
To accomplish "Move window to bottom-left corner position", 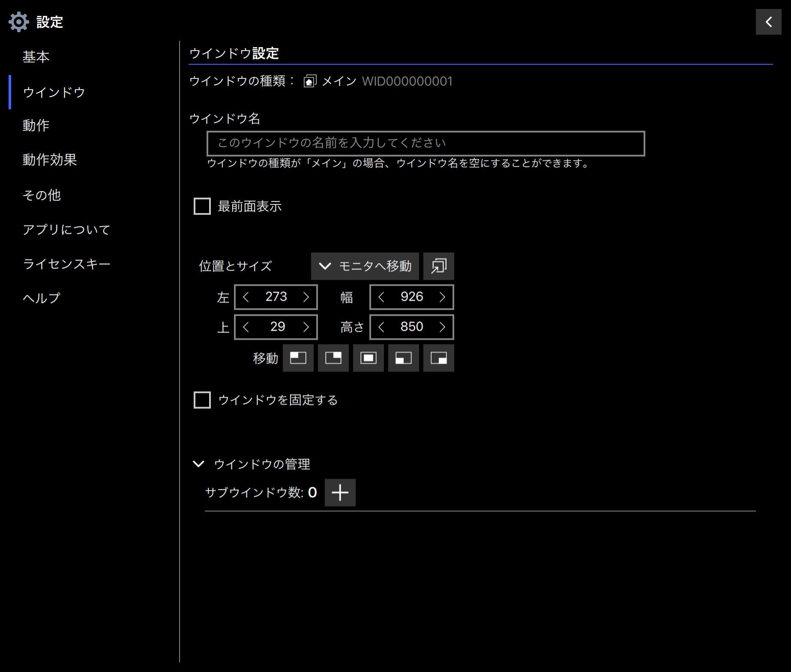I will point(404,358).
